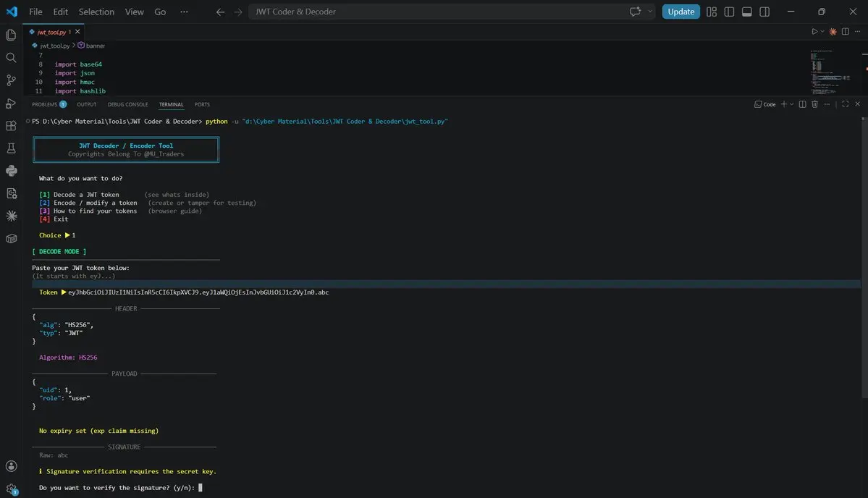Open editor More Actions ellipsis
The image size is (868, 498).
coord(857,32)
